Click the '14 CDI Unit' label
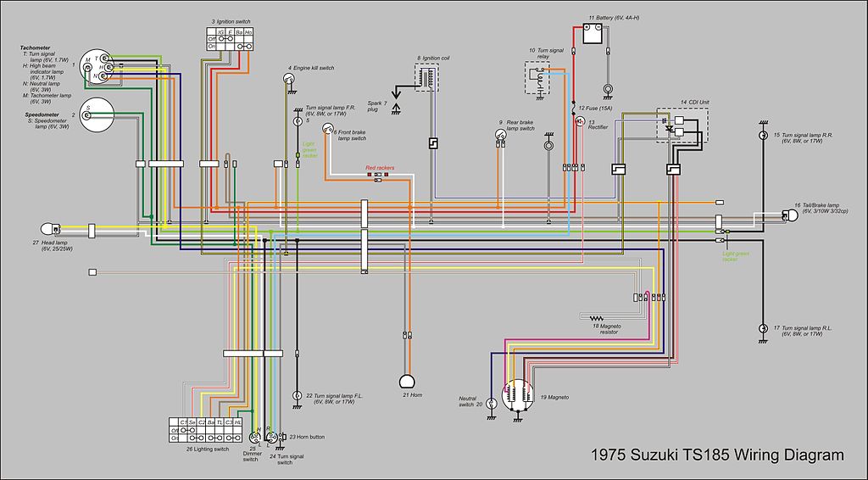868x480 pixels. pyautogui.click(x=695, y=103)
